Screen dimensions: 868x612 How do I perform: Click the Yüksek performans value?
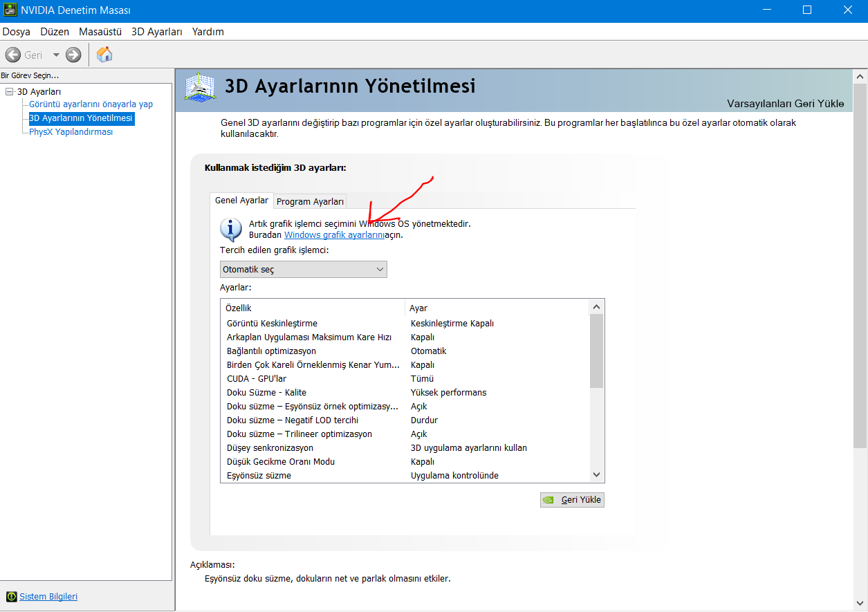pos(449,392)
